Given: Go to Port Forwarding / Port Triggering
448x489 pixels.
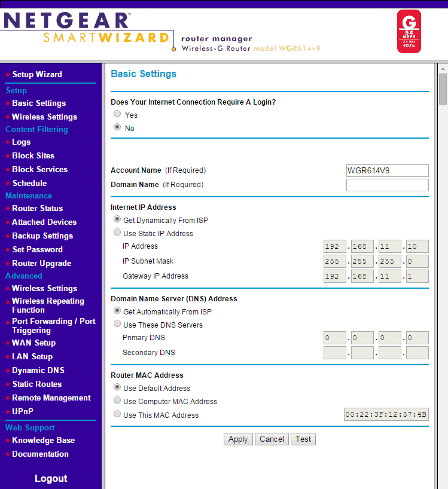Looking at the screenshot, I should click(53, 326).
